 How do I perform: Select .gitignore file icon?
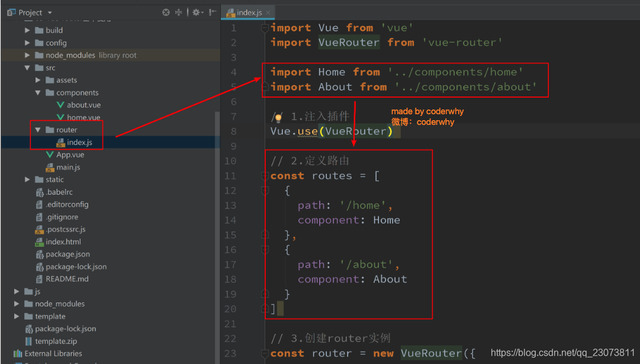click(39, 217)
